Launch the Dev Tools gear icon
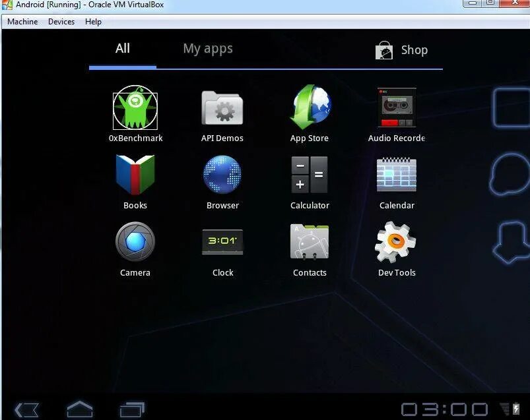530x420 pixels. (395, 242)
